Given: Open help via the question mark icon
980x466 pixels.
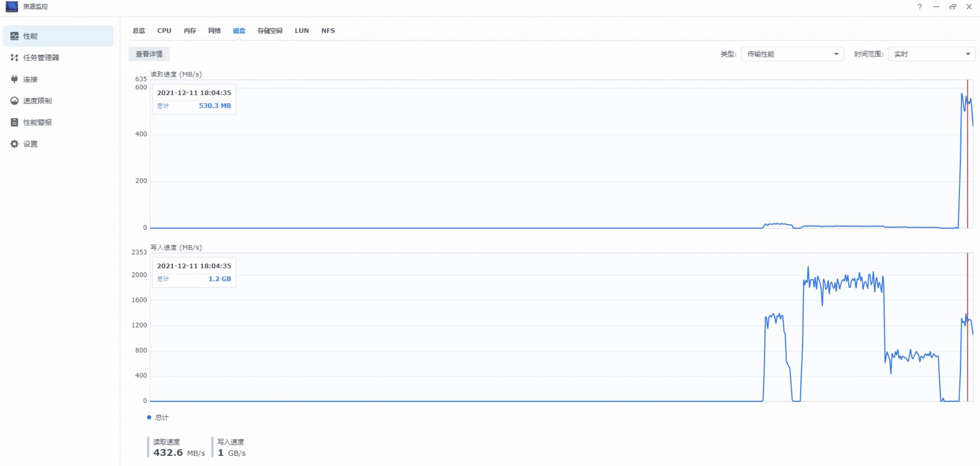Looking at the screenshot, I should [920, 7].
